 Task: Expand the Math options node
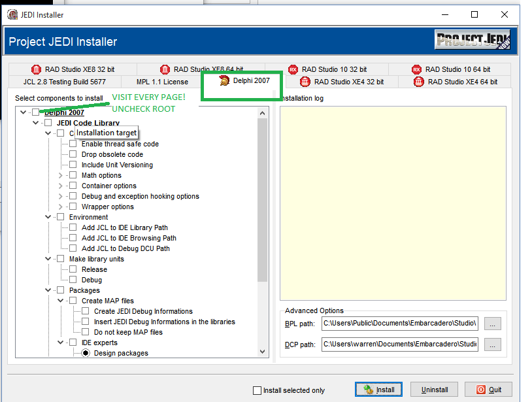(x=60, y=175)
